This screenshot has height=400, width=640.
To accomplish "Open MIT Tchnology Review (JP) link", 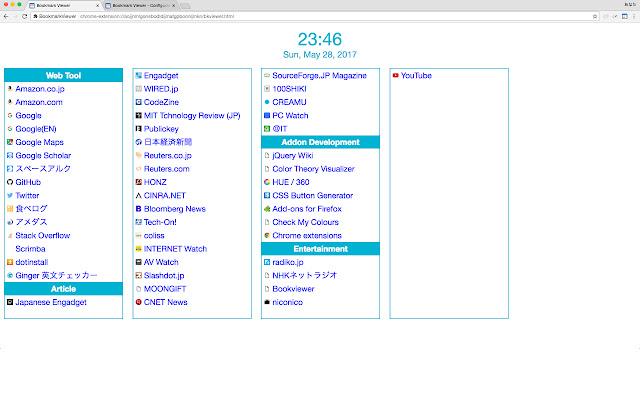I will coord(192,116).
